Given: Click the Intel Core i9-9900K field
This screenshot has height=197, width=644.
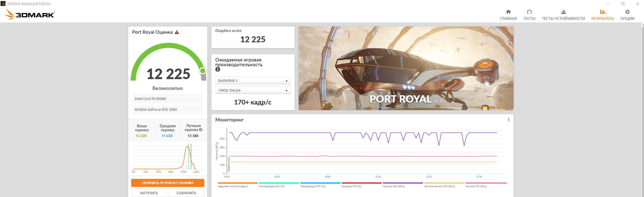Looking at the screenshot, I should [167, 99].
